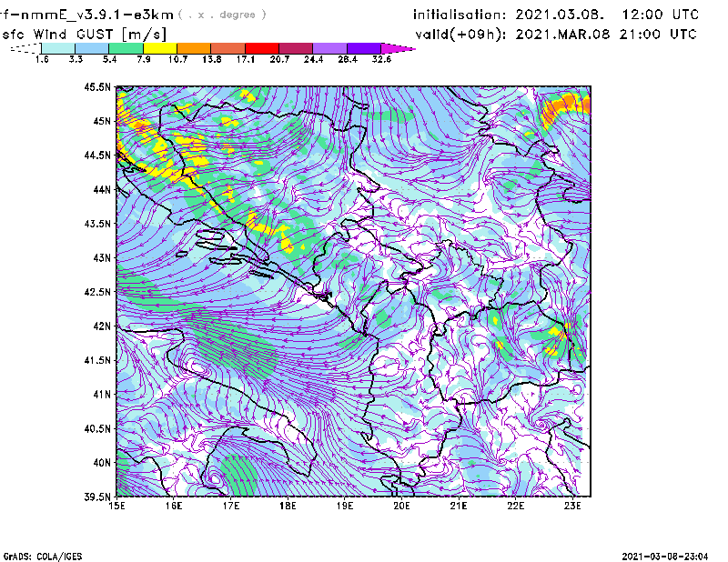Image resolution: width=728 pixels, height=562 pixels.
Task: Click legend value 1.6
Action: tap(42, 59)
